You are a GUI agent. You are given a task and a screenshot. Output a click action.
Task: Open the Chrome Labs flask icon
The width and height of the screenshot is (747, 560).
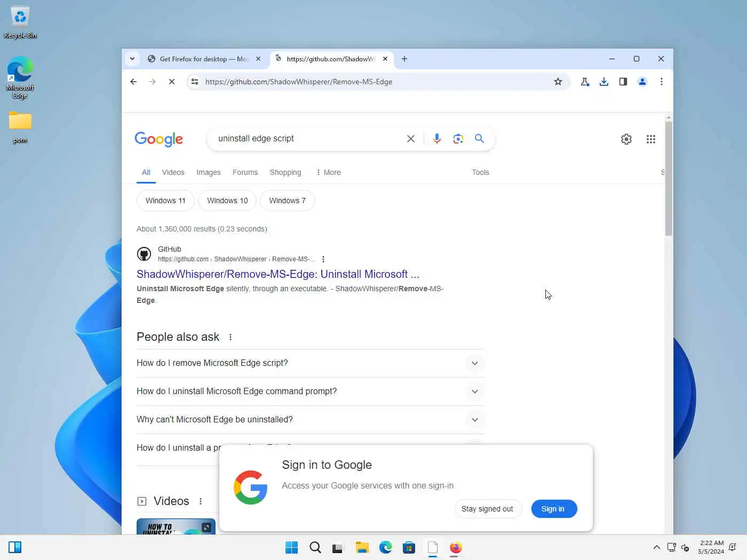pos(585,82)
